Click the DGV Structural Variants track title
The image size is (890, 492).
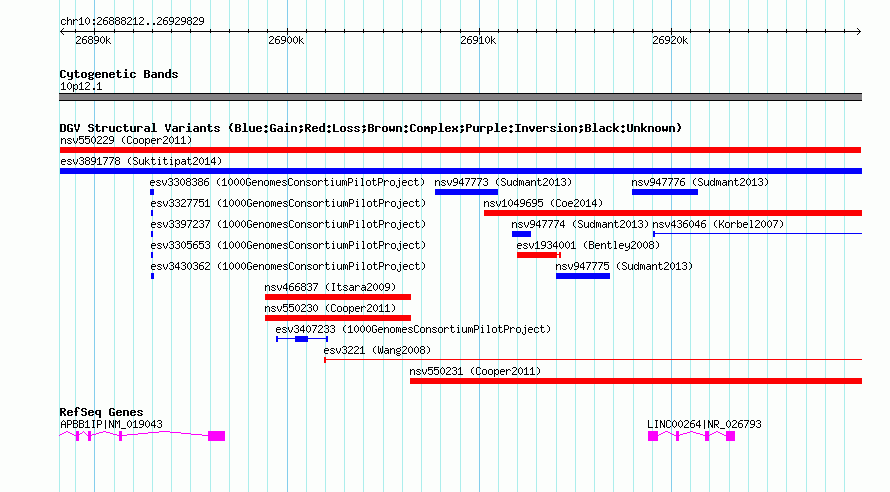point(371,128)
